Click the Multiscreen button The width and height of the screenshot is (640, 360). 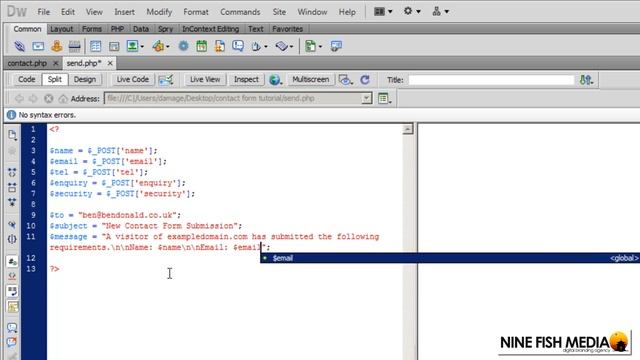click(311, 79)
